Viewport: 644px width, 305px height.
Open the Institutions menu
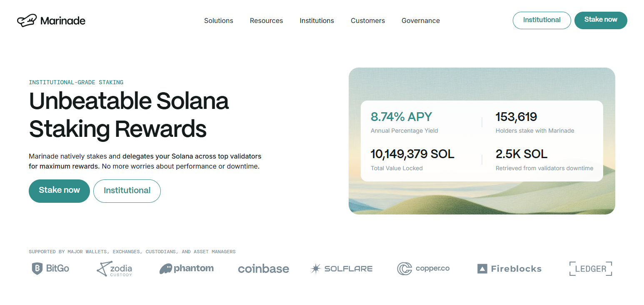click(x=317, y=20)
